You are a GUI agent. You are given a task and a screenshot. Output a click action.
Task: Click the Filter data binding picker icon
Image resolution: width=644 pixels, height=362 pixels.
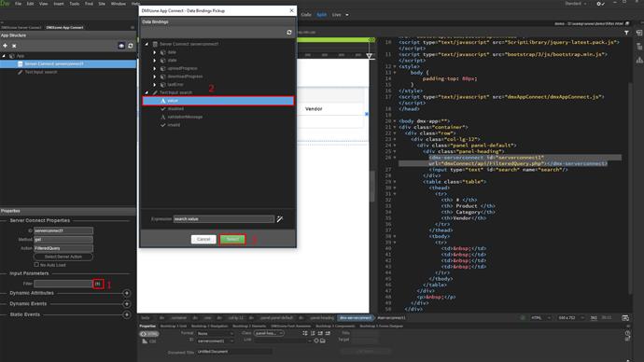[98, 284]
